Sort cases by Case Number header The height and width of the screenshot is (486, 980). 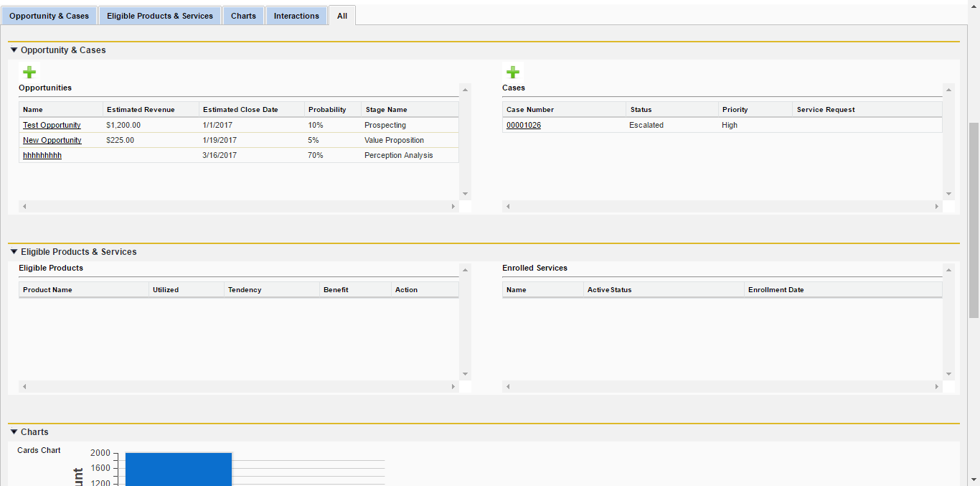(x=564, y=110)
